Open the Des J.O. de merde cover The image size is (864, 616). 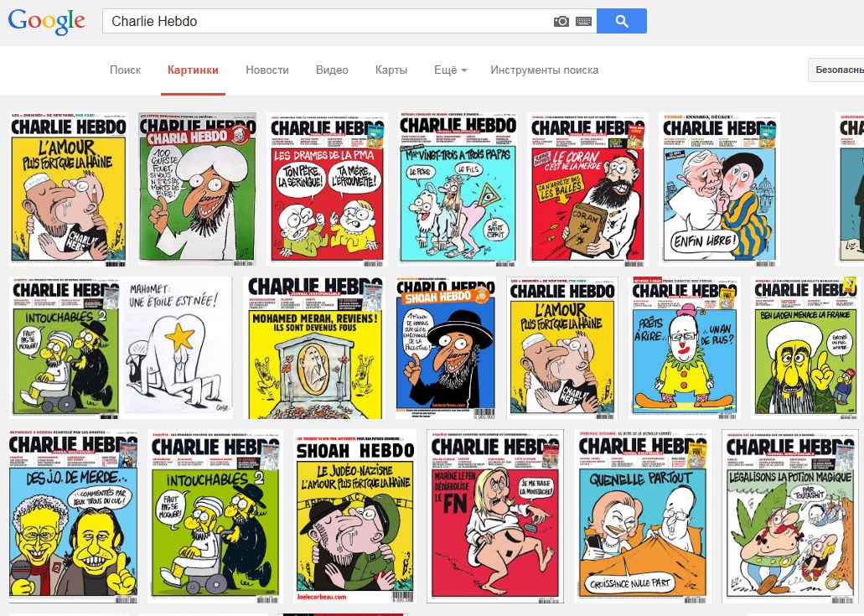tap(73, 516)
